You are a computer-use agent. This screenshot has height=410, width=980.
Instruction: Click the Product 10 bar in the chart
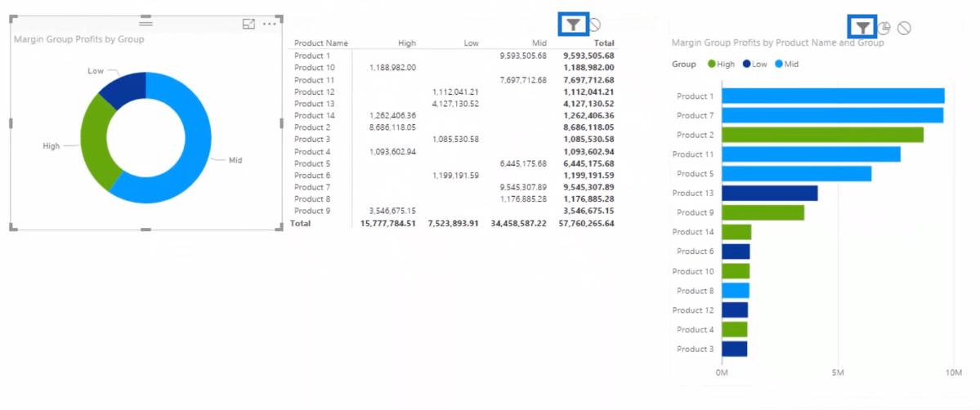tap(736, 270)
